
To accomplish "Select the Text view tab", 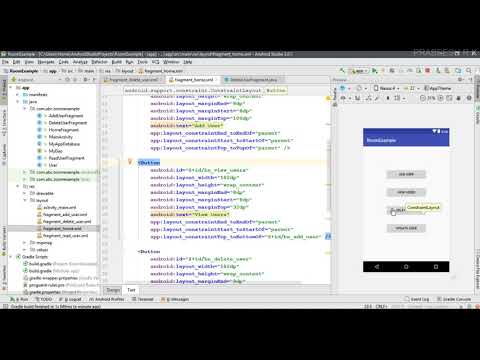I will [x=131, y=290].
